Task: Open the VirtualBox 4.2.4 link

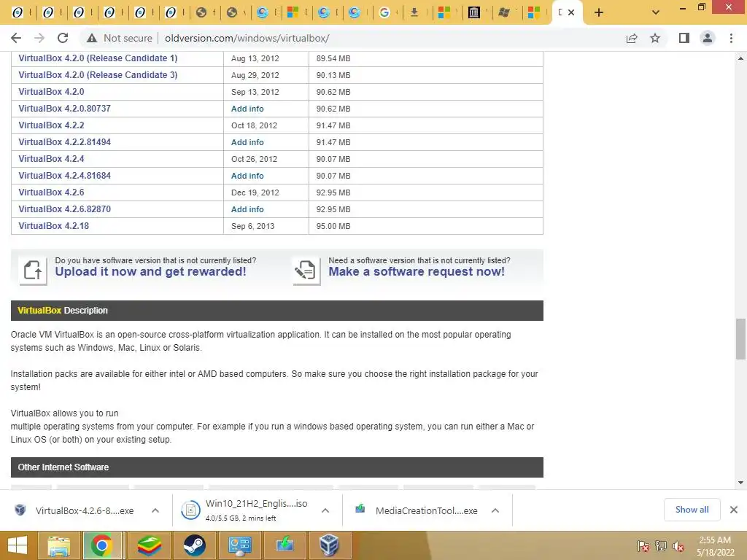Action: click(x=52, y=158)
